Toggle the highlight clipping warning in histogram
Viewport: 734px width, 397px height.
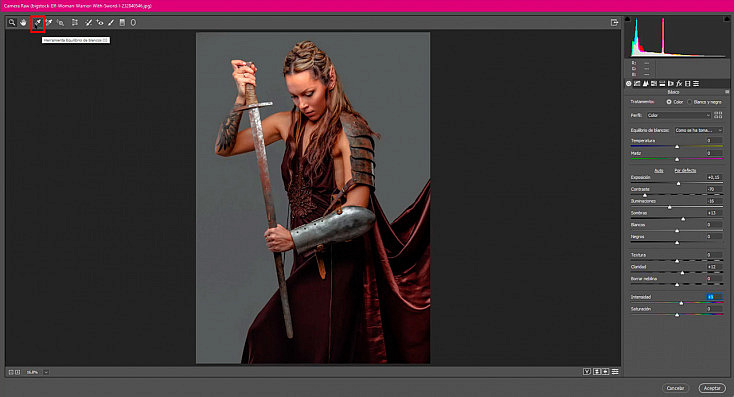pyautogui.click(x=726, y=19)
